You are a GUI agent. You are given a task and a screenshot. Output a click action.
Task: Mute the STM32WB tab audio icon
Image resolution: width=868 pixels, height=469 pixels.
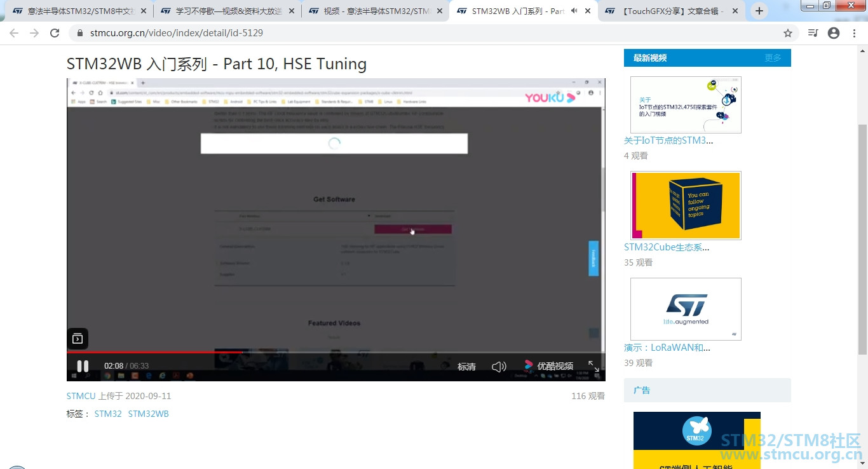(574, 11)
